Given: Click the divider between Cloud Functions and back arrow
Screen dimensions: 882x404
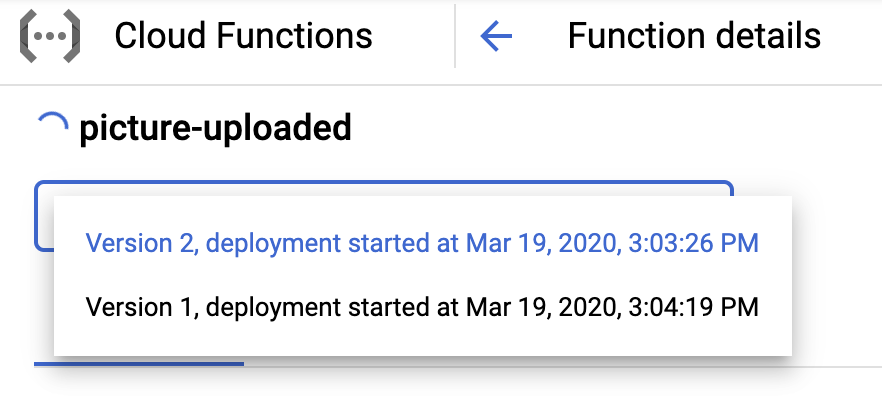Looking at the screenshot, I should tap(455, 37).
